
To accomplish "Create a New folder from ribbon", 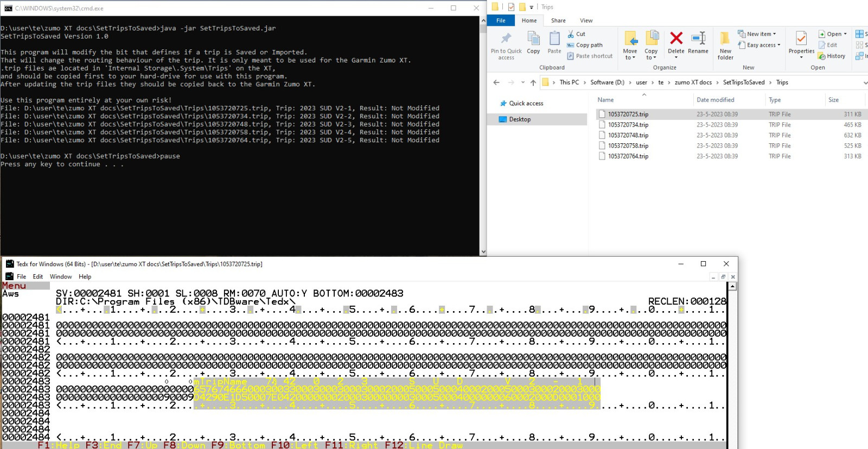I will (725, 46).
